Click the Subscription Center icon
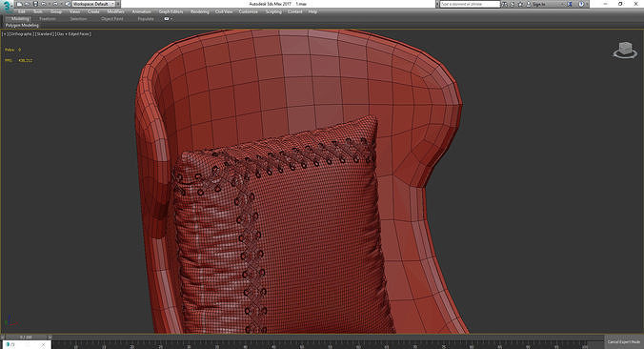 click(513, 4)
